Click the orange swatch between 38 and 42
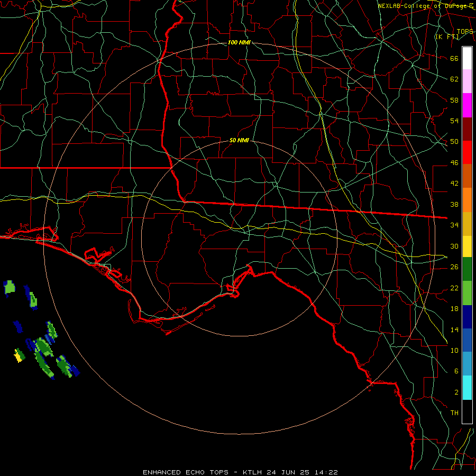 467,200
